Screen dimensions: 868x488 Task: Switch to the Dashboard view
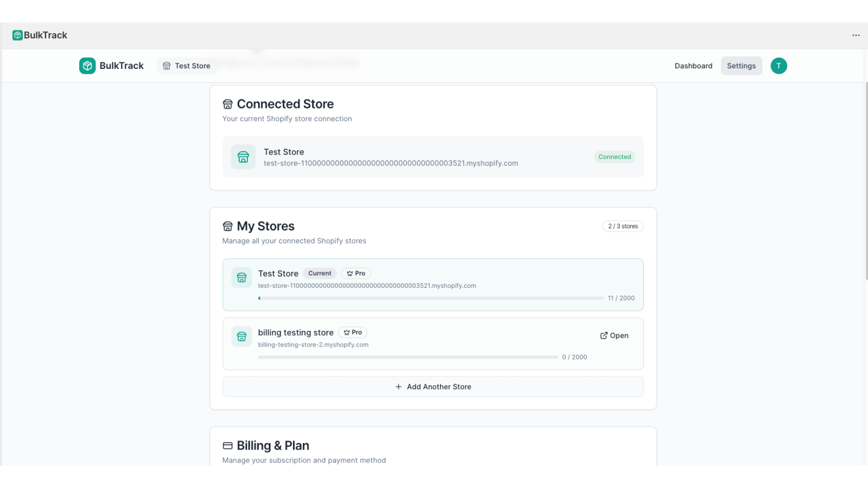coord(693,66)
